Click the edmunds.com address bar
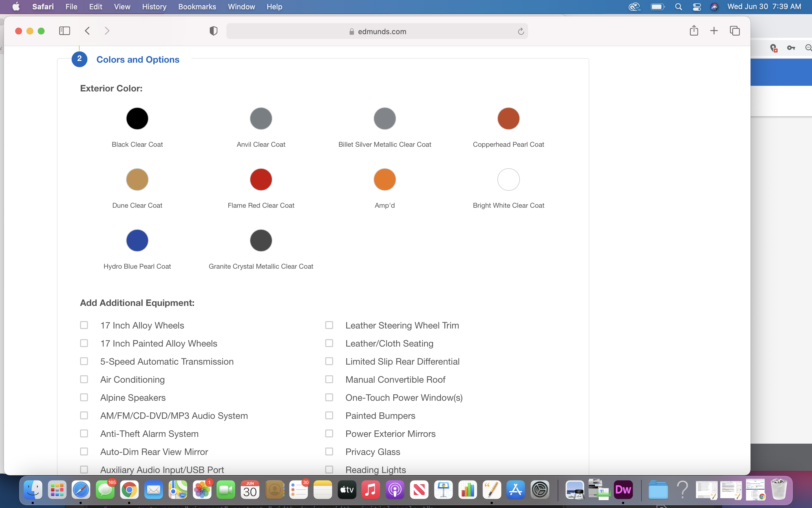812x508 pixels. point(377,31)
